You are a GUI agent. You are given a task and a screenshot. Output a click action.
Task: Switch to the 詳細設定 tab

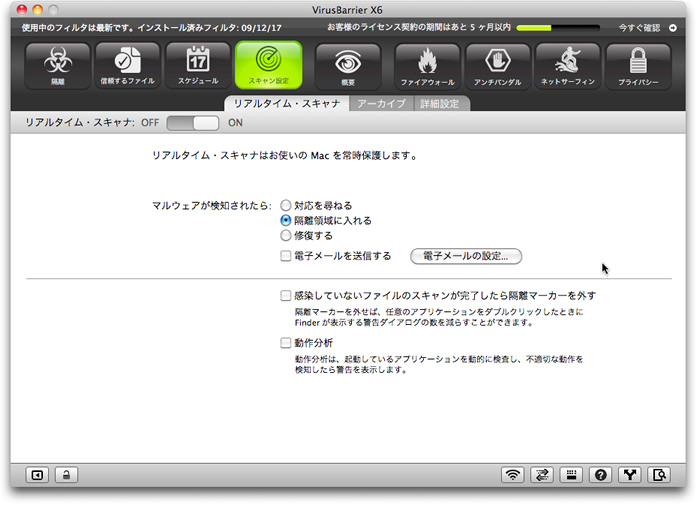tap(440, 104)
